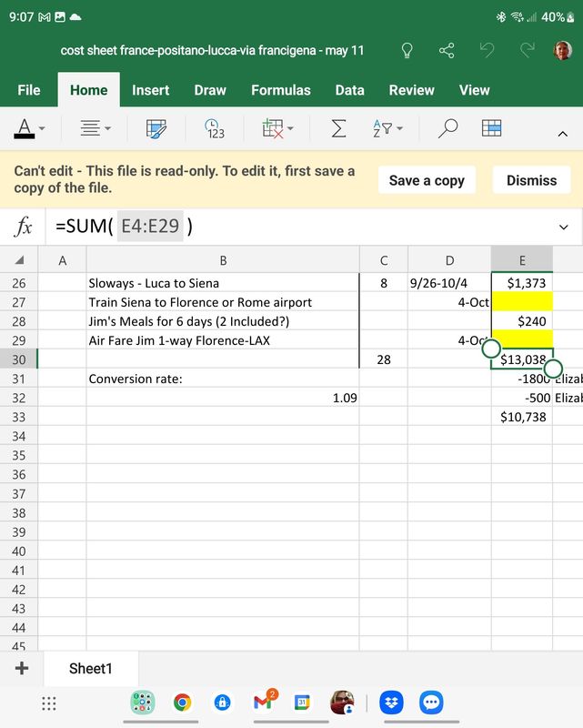The width and height of the screenshot is (583, 728).
Task: Open the cell formatting grid icon
Action: (491, 127)
